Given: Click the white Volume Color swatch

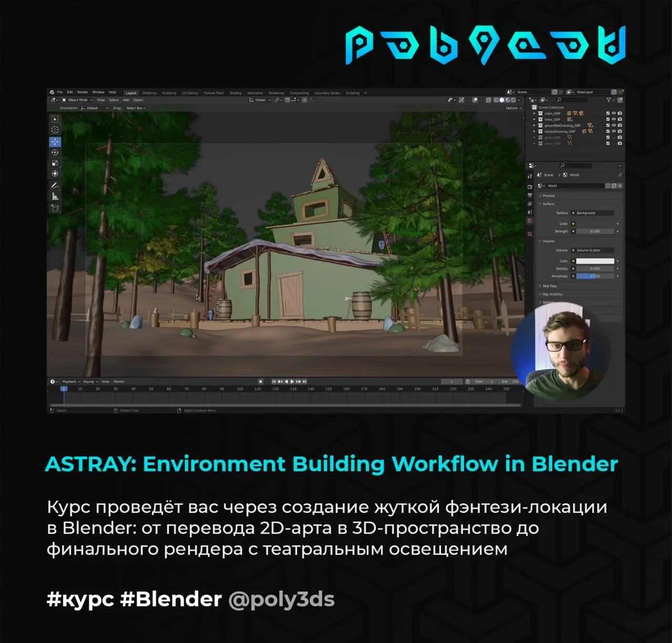Looking at the screenshot, I should pyautogui.click(x=595, y=261).
